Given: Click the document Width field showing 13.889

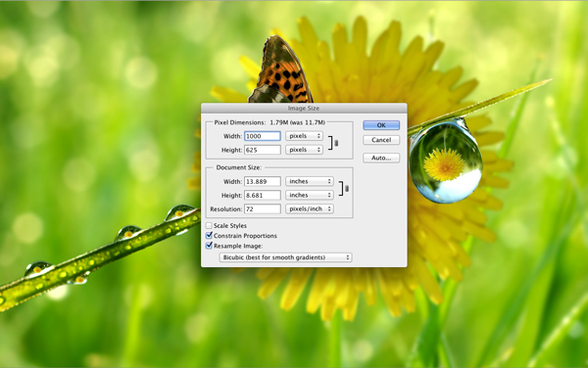Looking at the screenshot, I should coord(262,181).
